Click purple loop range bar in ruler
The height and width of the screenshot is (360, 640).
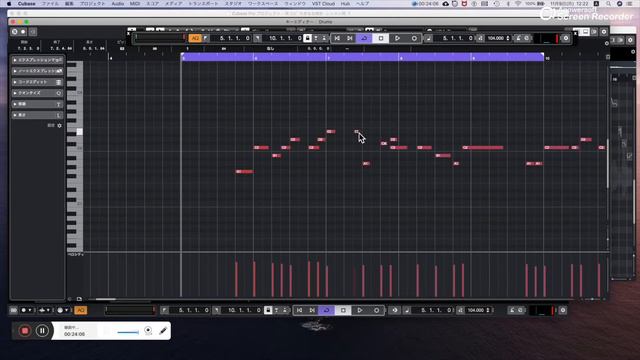[x=362, y=58]
